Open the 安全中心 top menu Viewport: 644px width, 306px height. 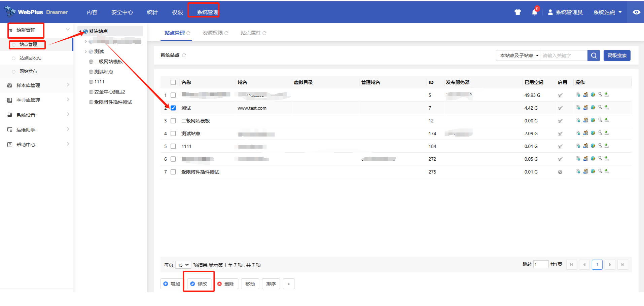pyautogui.click(x=122, y=12)
